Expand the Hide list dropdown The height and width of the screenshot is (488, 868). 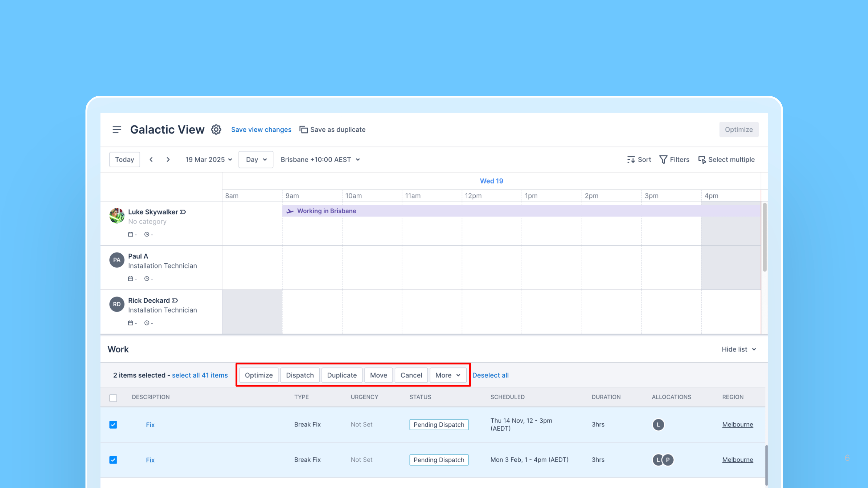coord(739,349)
